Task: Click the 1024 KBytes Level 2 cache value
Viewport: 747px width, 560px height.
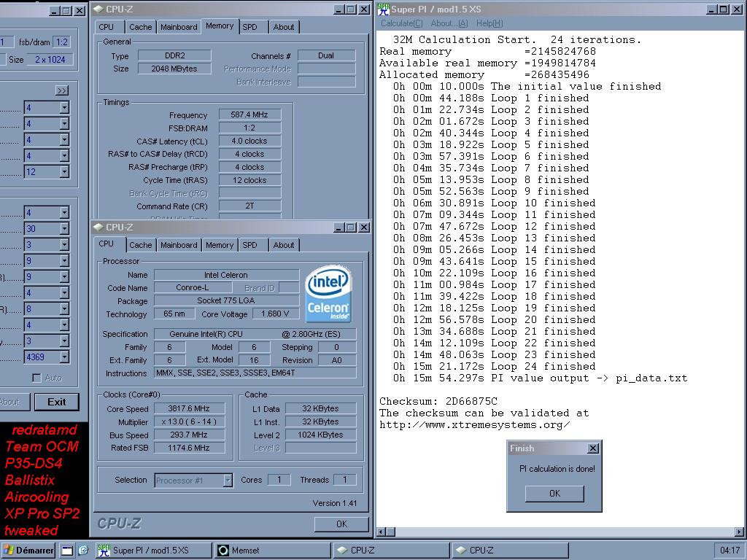Action: coord(321,435)
